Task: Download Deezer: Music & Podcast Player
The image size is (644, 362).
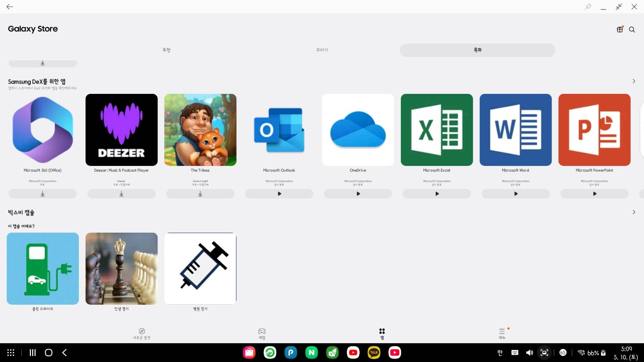Action: coord(122,194)
